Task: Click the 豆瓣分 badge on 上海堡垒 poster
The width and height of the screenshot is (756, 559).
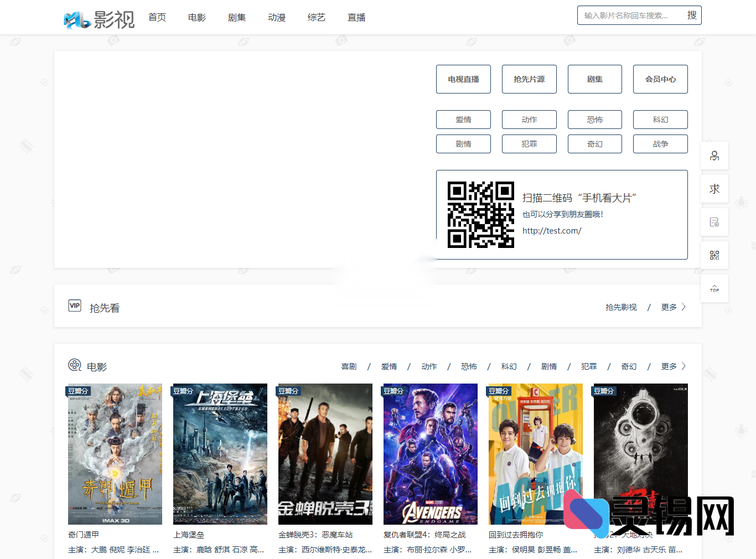Action: 184,391
